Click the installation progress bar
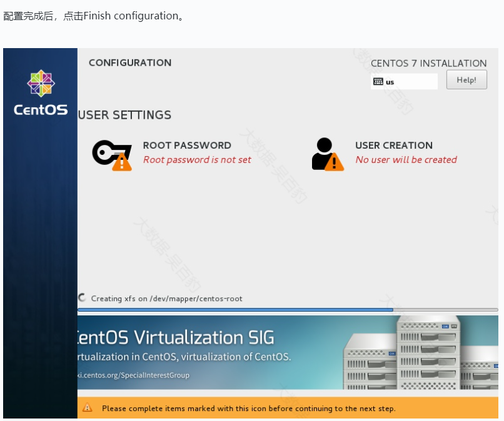Screen dimensions: 504x421 coord(288,310)
